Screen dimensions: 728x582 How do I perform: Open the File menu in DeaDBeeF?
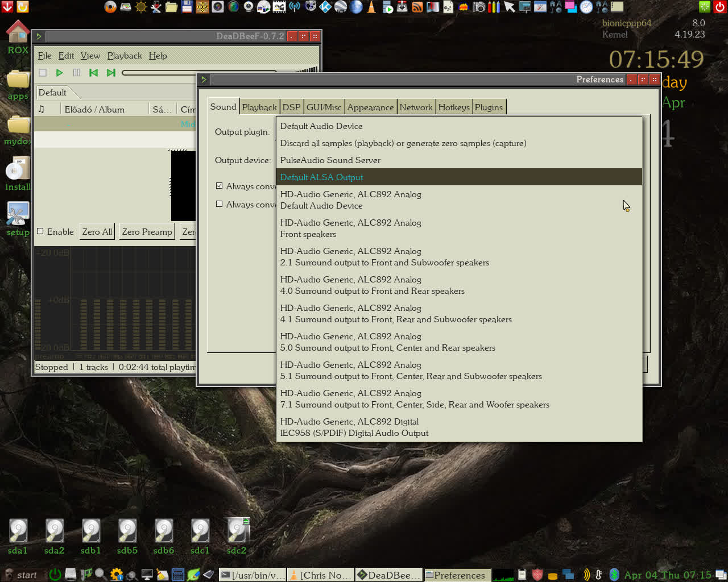pyautogui.click(x=44, y=56)
